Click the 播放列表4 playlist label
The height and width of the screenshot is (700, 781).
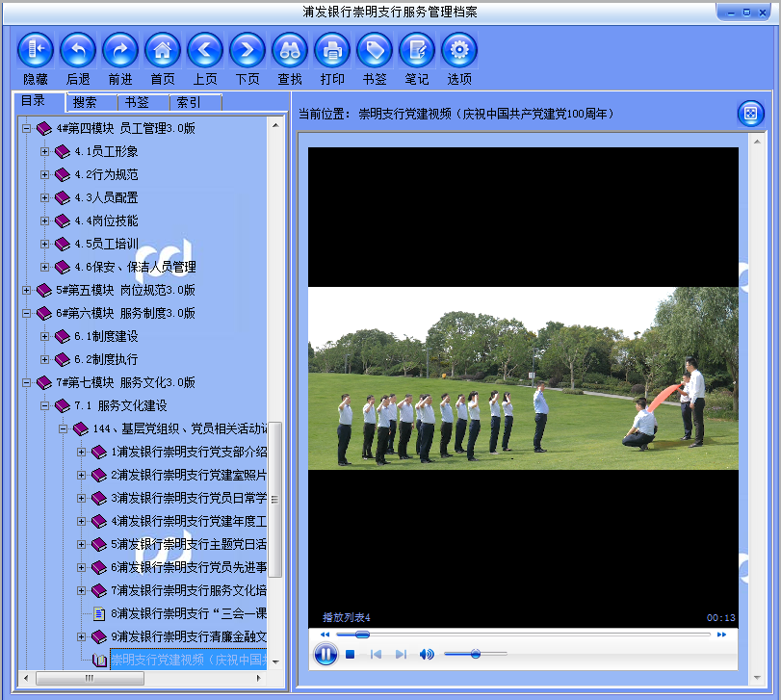pyautogui.click(x=346, y=617)
